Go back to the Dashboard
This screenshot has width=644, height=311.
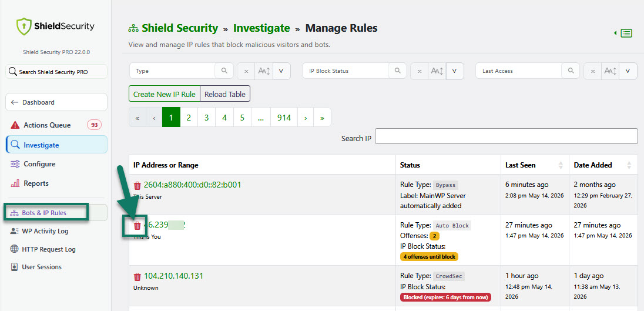point(56,102)
